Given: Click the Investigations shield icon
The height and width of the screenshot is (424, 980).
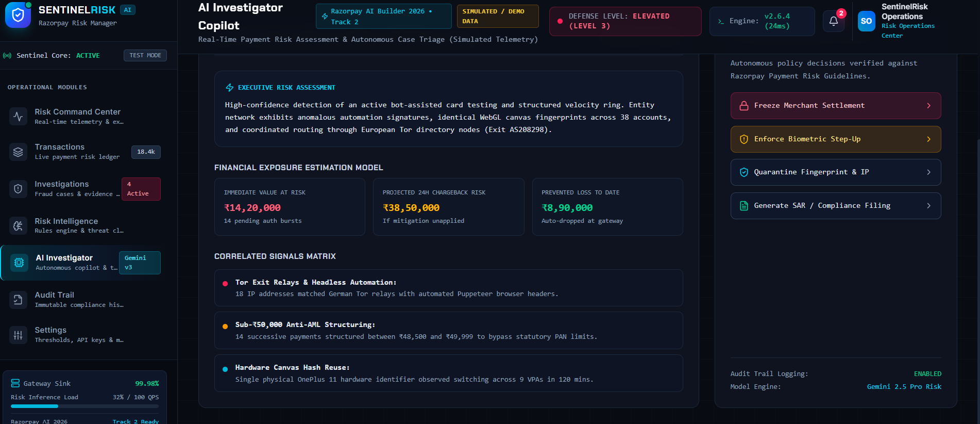Looking at the screenshot, I should pos(18,189).
